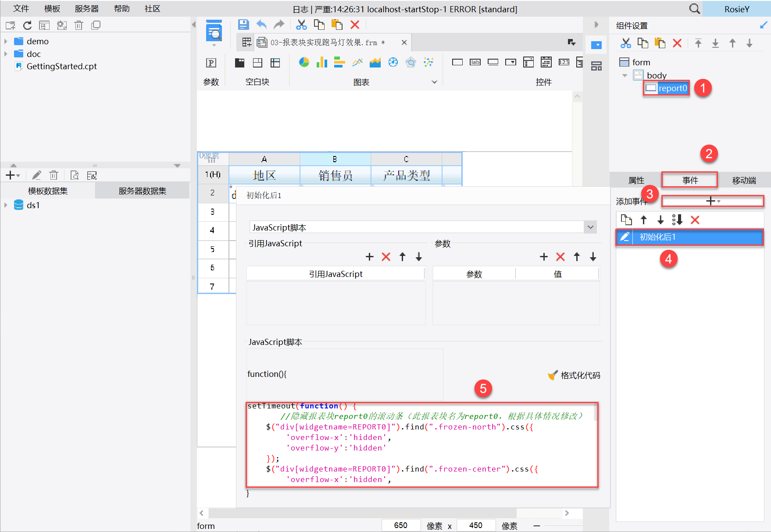Redo the last undone action
Screen dimensions: 771x532
click(279, 25)
